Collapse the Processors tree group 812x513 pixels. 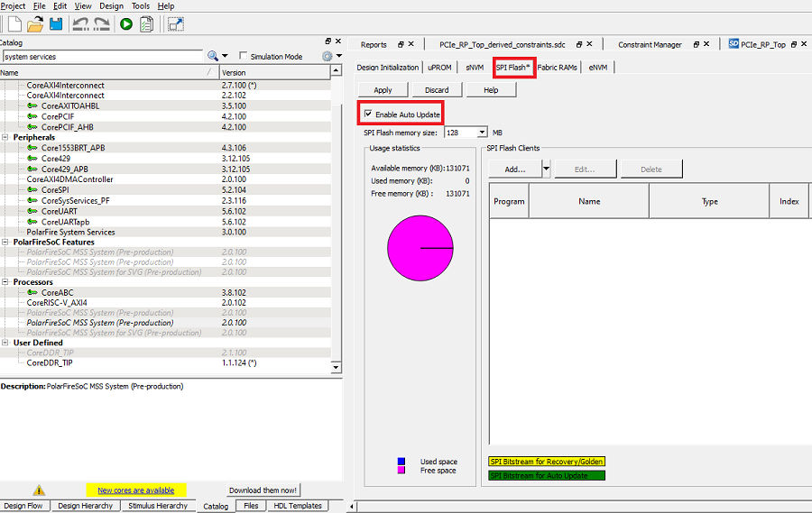click(5, 282)
